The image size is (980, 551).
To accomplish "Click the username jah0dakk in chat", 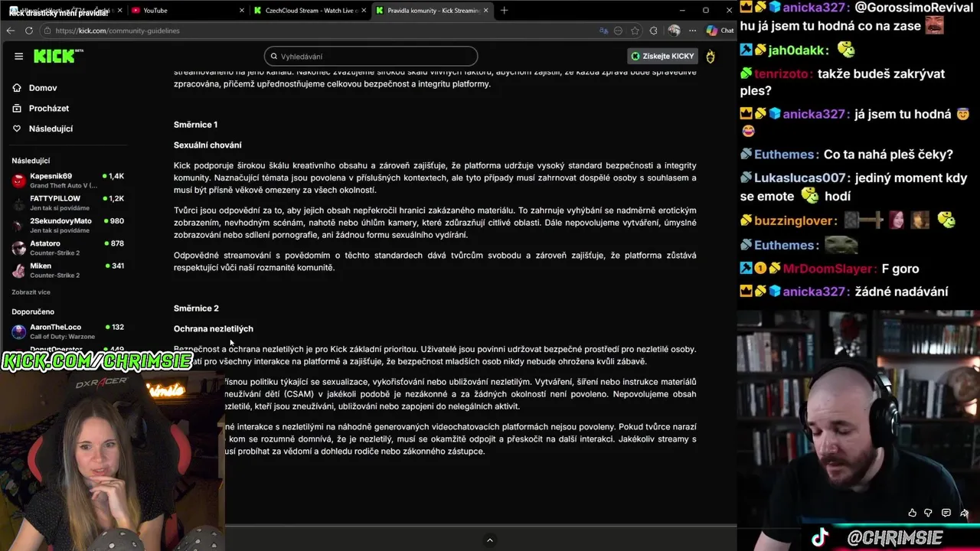I will (798, 50).
